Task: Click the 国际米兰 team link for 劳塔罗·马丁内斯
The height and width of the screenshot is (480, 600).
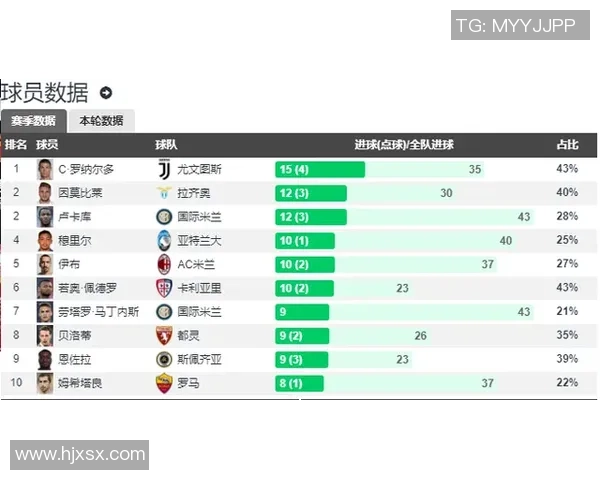Action: (x=200, y=312)
